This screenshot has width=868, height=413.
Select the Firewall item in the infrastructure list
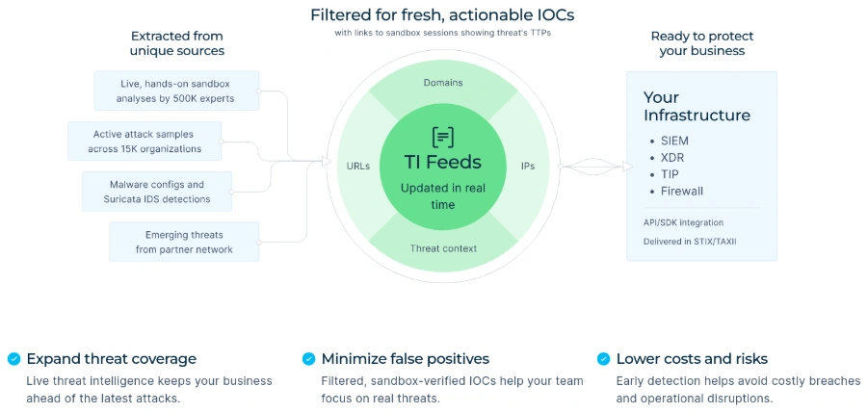(681, 191)
